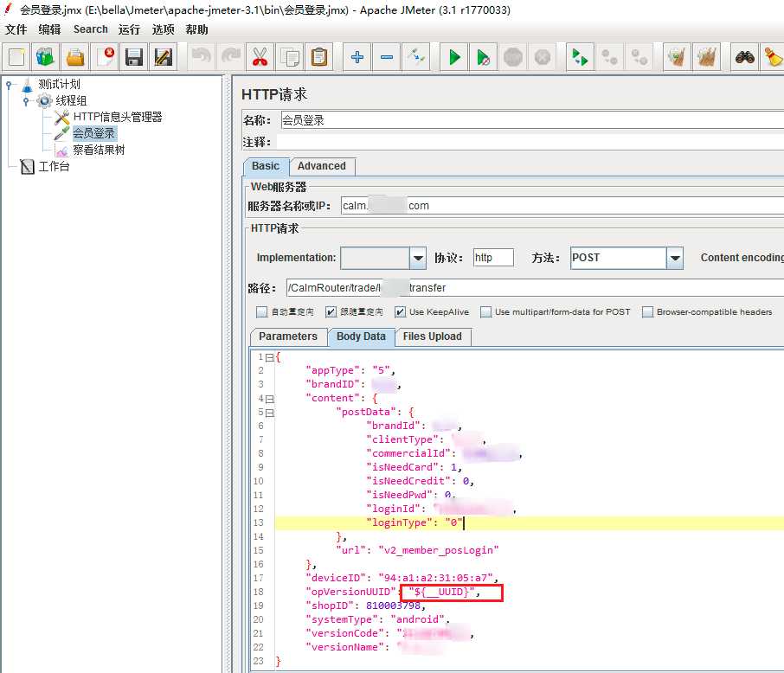This screenshot has height=673, width=784.
Task: Click the Open file toolbar icon
Action: pyautogui.click(x=75, y=57)
